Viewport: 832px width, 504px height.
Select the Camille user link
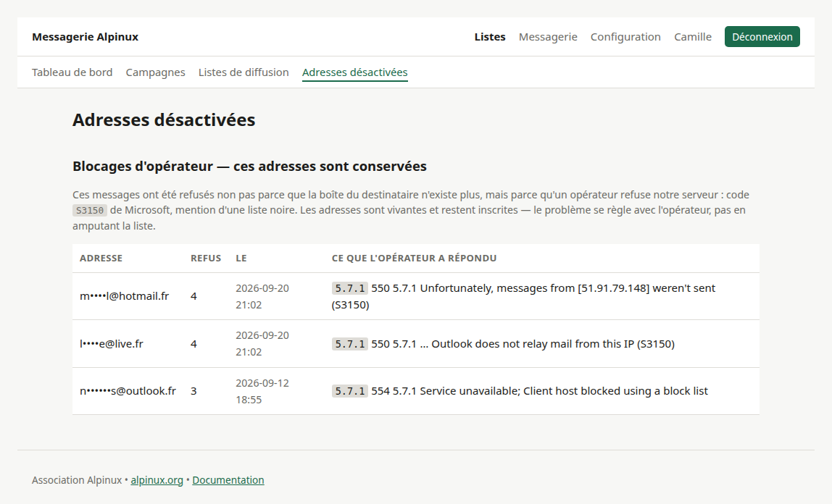[692, 36]
